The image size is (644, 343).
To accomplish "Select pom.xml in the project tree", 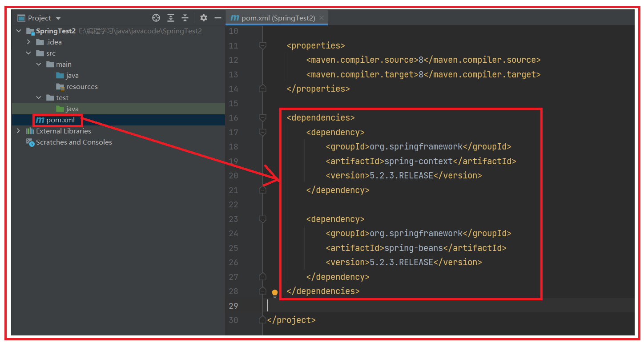I will point(60,120).
